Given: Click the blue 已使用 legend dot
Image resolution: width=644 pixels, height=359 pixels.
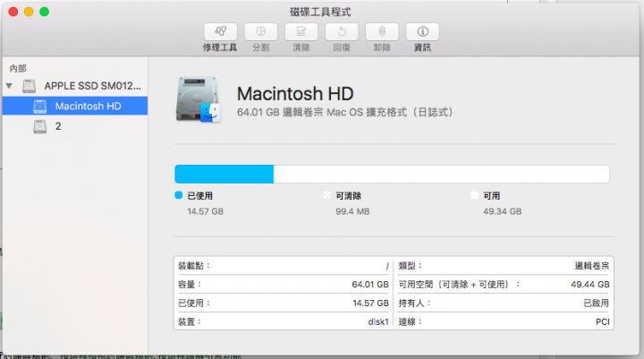Looking at the screenshot, I should (x=178, y=195).
